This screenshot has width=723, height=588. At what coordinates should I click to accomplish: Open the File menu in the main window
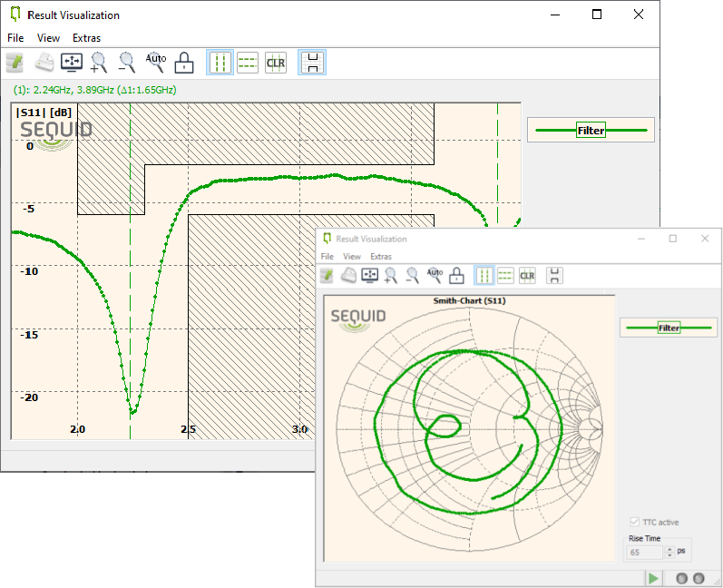[15, 38]
